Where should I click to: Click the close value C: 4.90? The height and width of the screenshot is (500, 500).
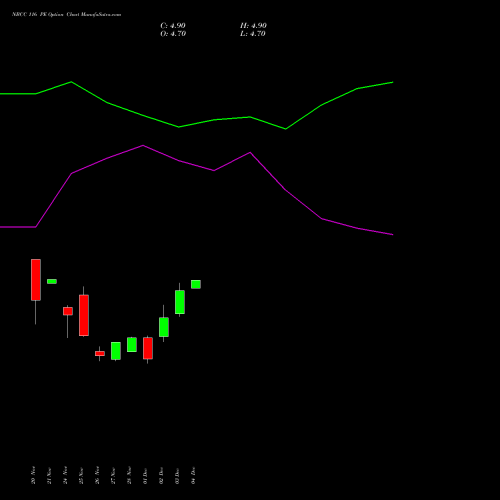(173, 26)
